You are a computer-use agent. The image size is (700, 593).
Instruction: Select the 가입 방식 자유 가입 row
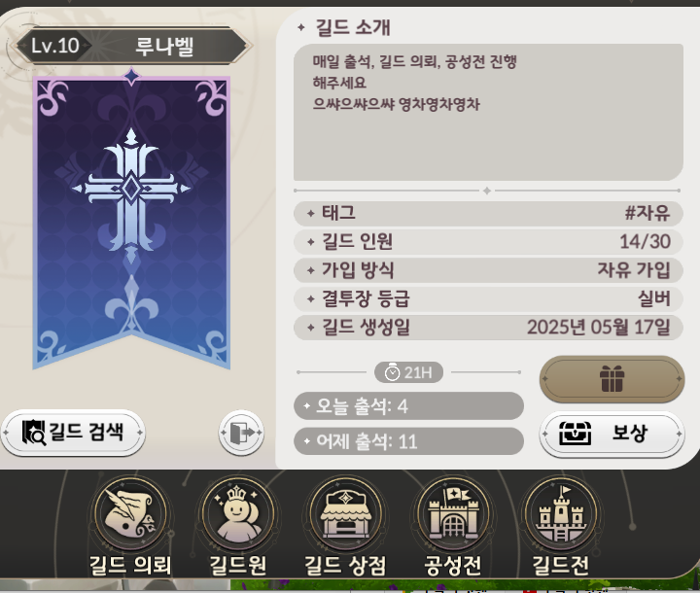[x=488, y=270]
